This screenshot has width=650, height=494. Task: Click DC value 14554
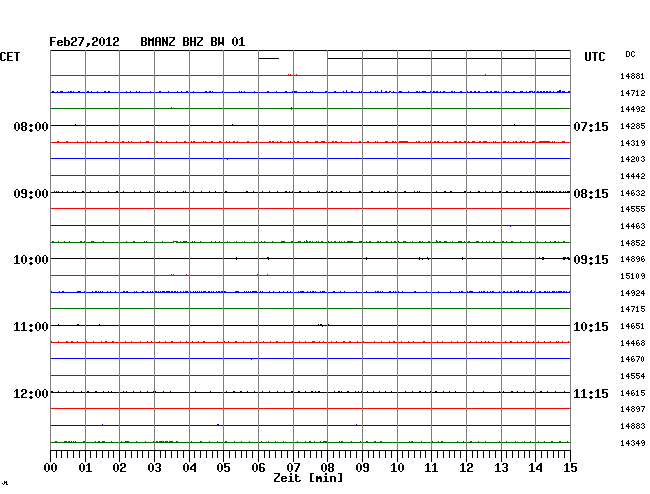(633, 376)
